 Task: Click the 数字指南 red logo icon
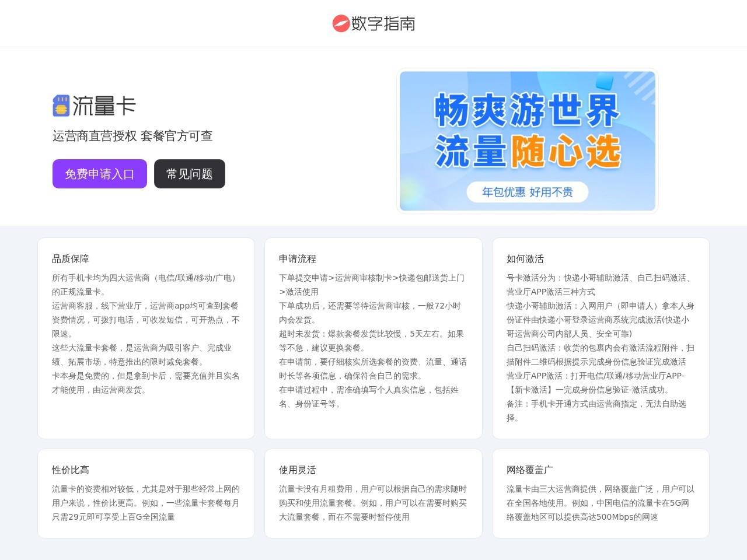click(340, 23)
